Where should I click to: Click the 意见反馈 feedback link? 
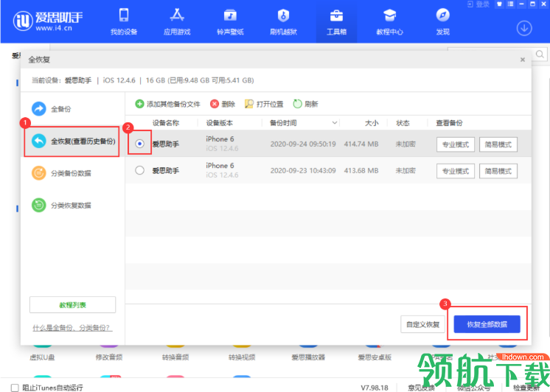coord(420,388)
